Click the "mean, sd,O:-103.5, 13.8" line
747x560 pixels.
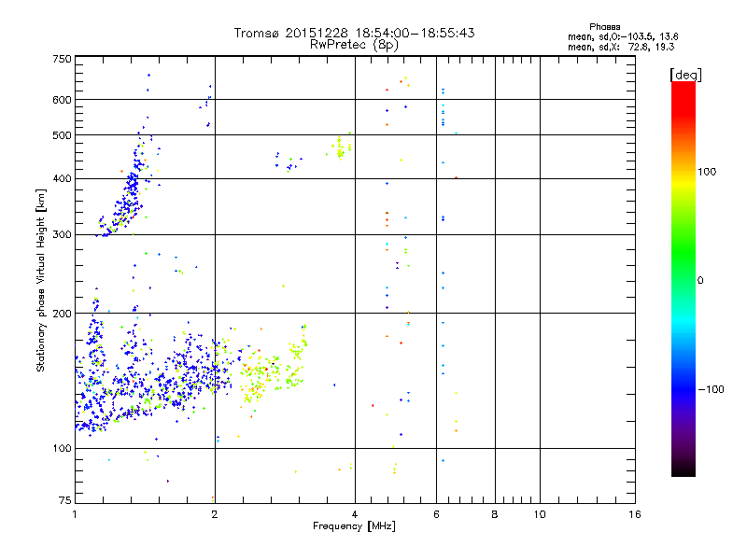[x=623, y=36]
